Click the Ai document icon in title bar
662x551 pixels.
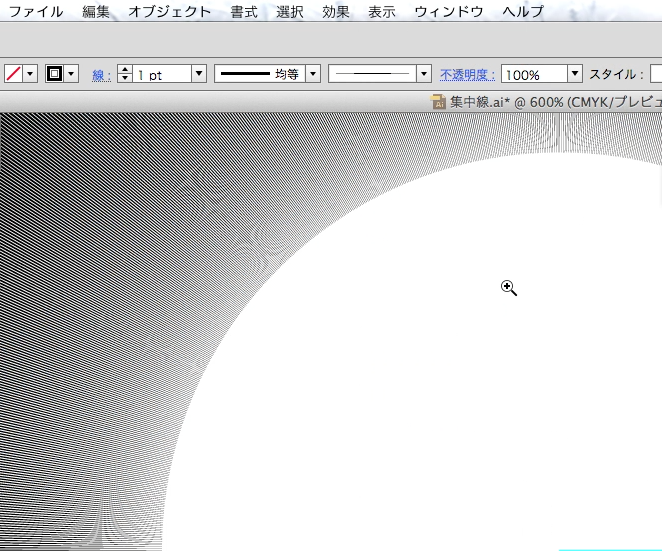click(x=438, y=102)
